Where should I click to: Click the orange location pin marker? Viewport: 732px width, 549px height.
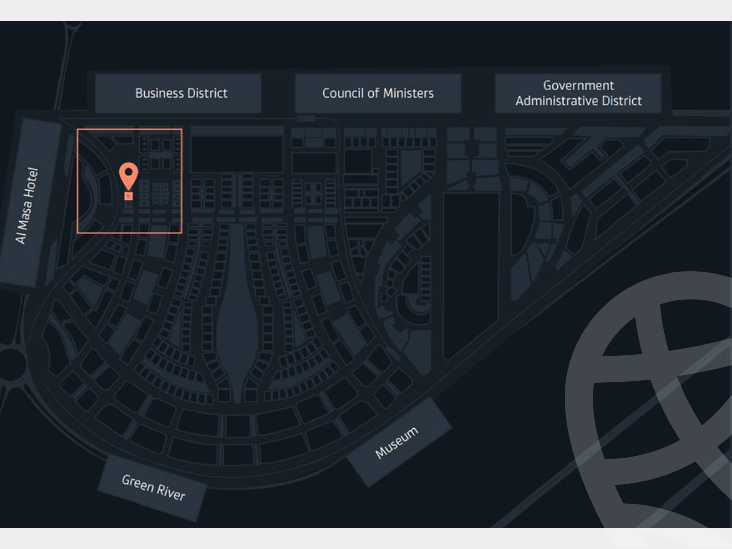(128, 175)
